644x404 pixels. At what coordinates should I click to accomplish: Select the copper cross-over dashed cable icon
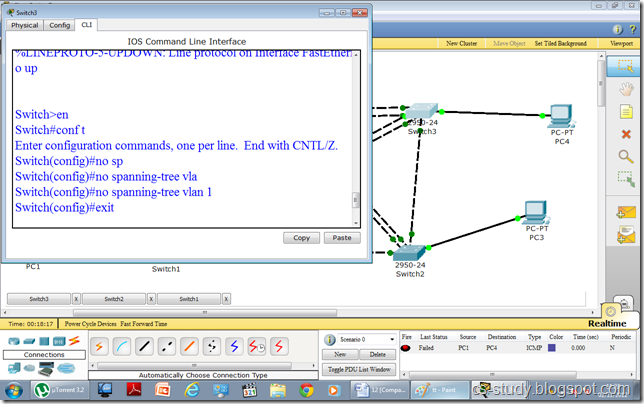pos(166,346)
